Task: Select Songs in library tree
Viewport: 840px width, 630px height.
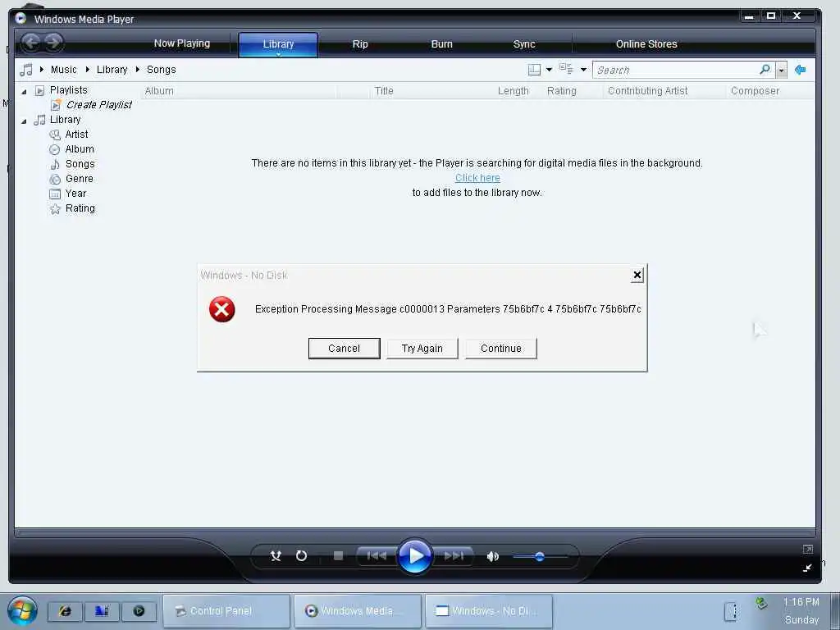Action: click(80, 164)
